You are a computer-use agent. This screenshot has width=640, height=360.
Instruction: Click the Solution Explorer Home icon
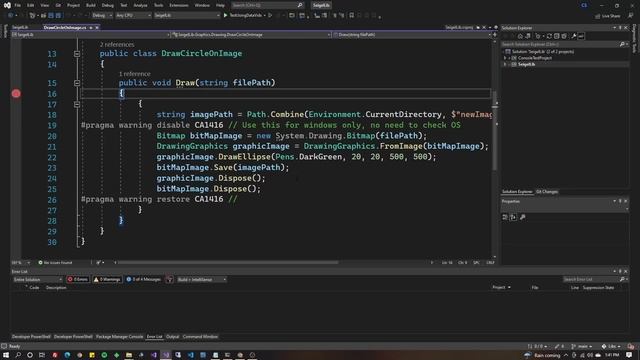click(x=520, y=36)
